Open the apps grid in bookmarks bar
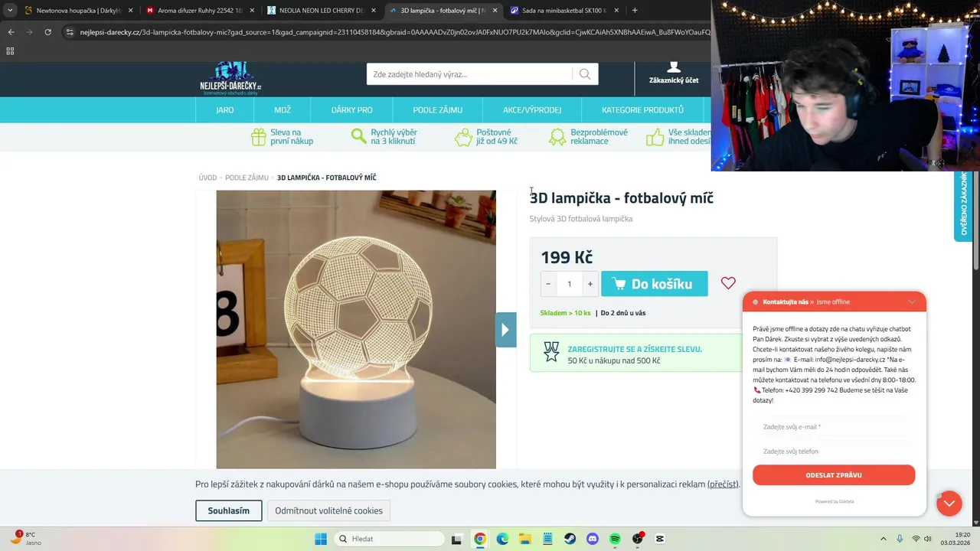Screen dimensions: 980x551 point(10,51)
